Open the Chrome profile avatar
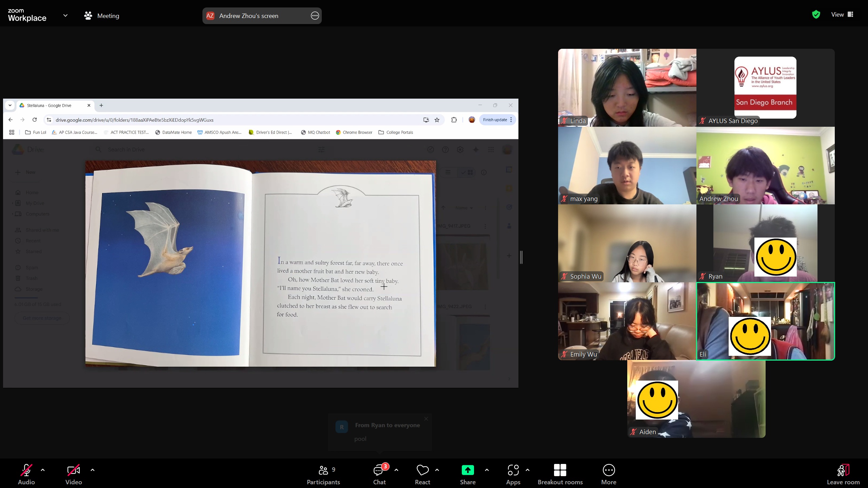 tap(472, 120)
